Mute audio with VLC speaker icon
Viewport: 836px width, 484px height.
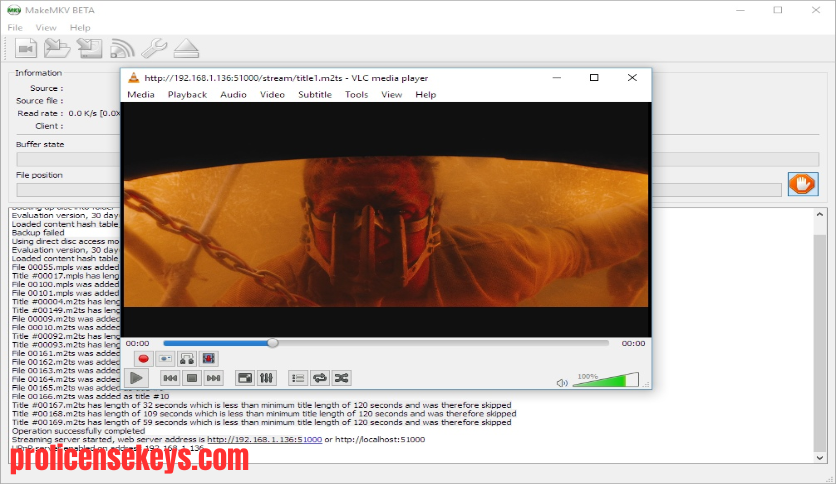562,383
